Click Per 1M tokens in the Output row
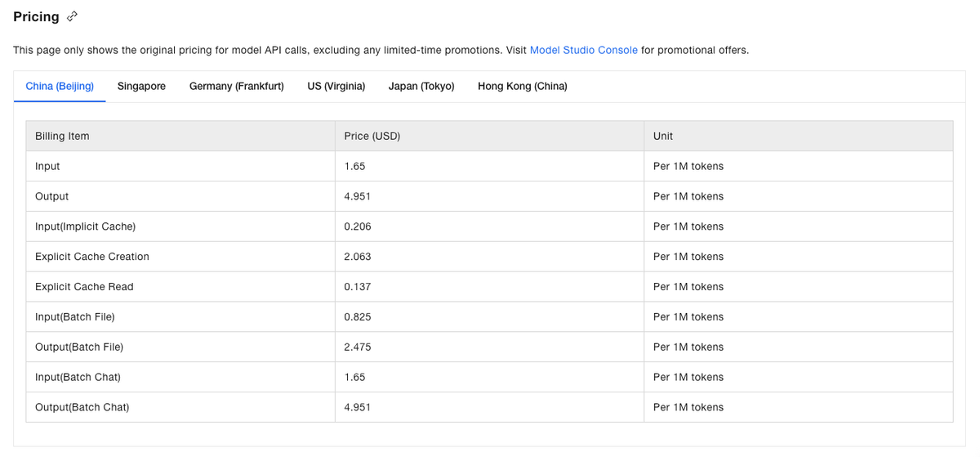 pyautogui.click(x=688, y=196)
